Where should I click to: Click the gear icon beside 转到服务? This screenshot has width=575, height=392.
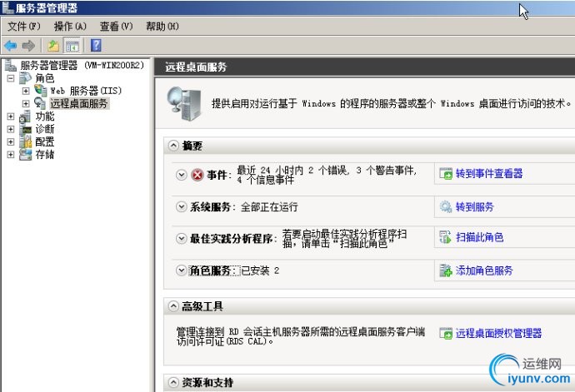[446, 206]
